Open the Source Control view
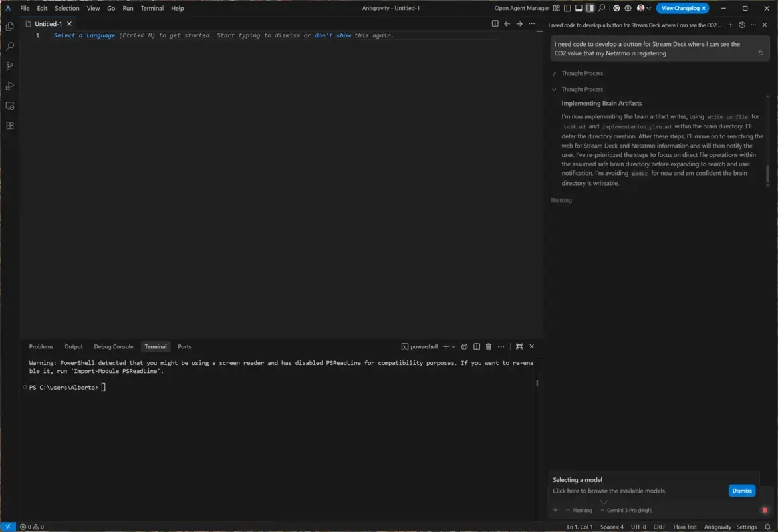Image resolution: width=778 pixels, height=532 pixels. coord(9,66)
